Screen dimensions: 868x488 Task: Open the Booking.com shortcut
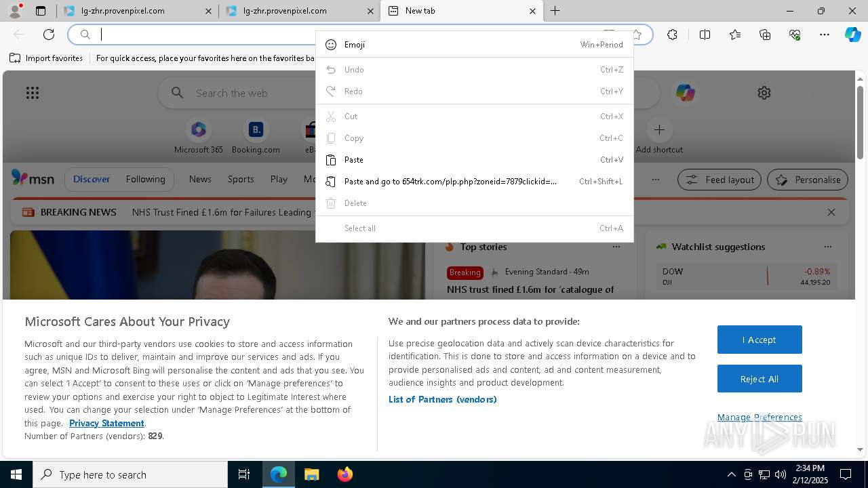256,137
